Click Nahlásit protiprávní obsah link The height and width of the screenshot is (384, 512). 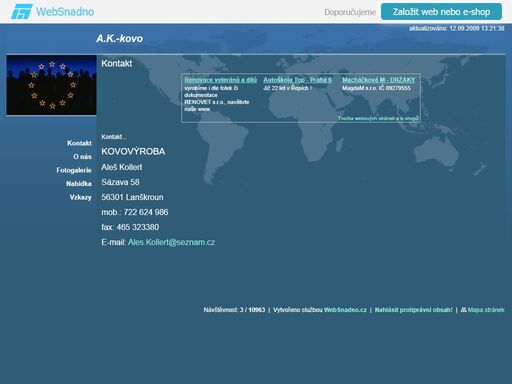coord(413,310)
